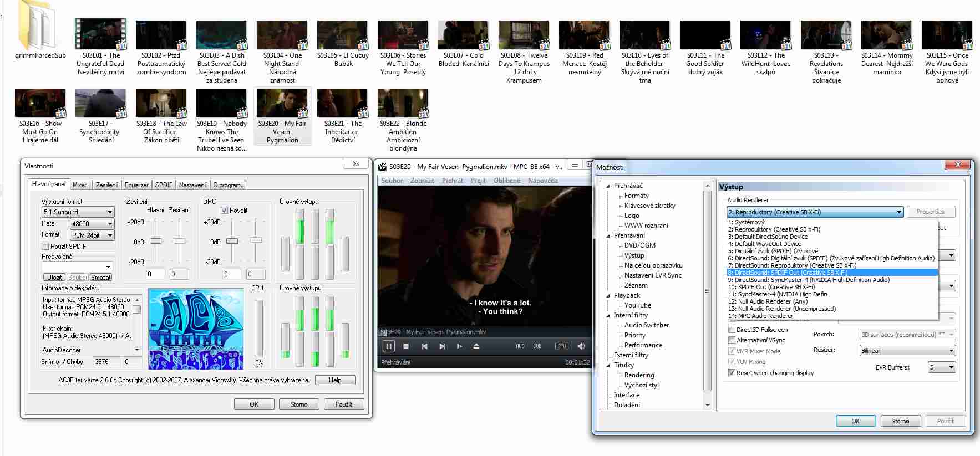Screen dimensions: 980x456
Task: Choose MPC Audio Renderer from the list
Action: 765,316
